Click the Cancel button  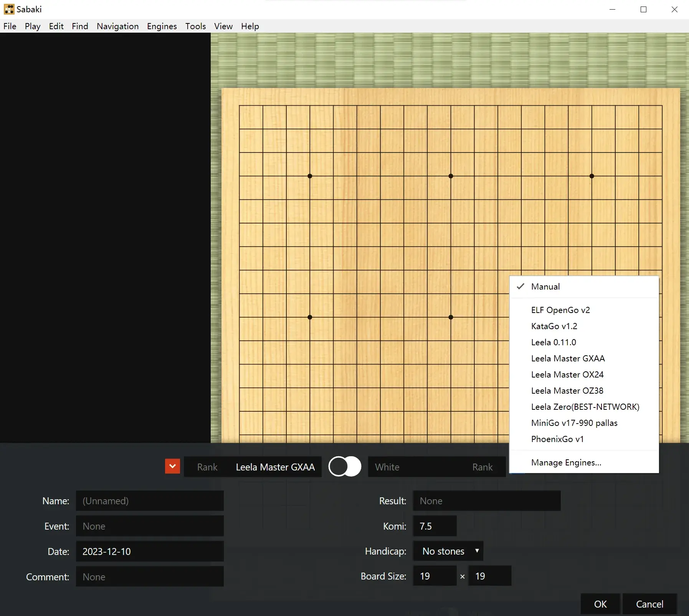(x=649, y=604)
